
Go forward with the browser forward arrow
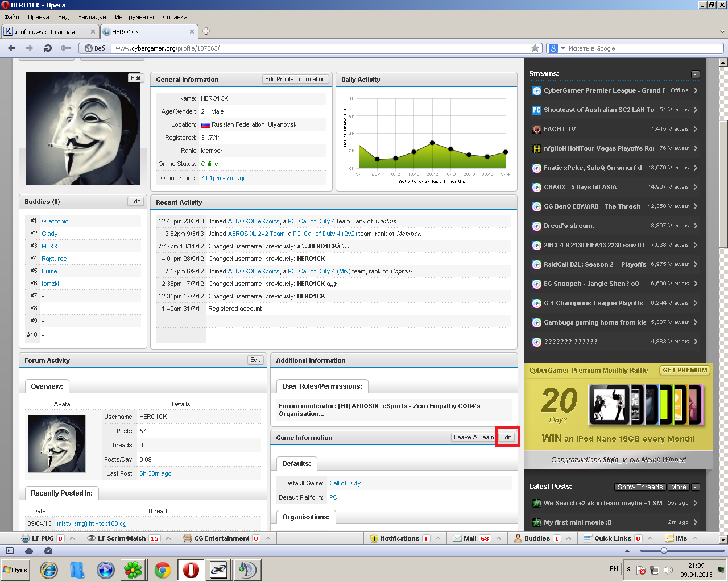coord(28,48)
